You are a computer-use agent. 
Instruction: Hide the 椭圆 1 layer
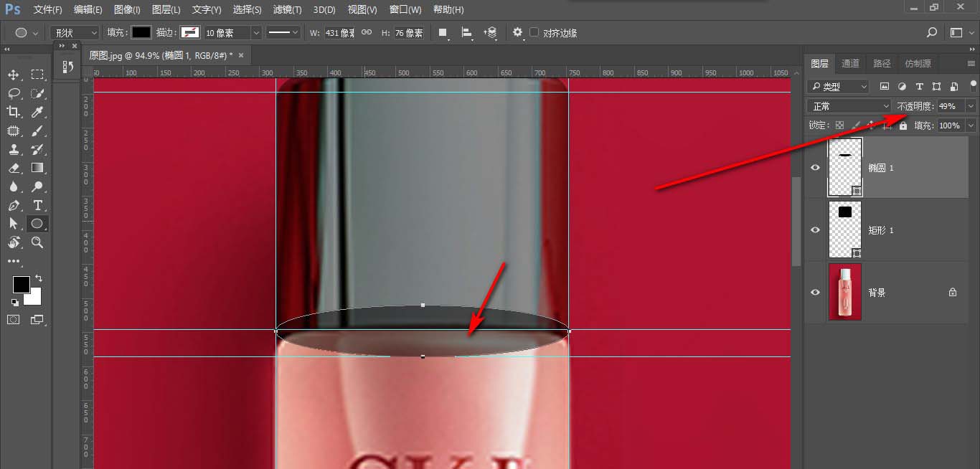815,167
